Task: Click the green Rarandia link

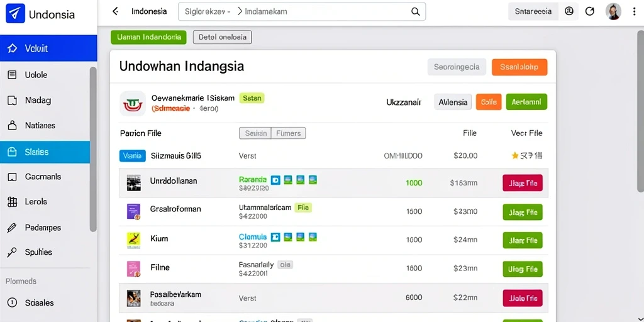Action: point(253,179)
